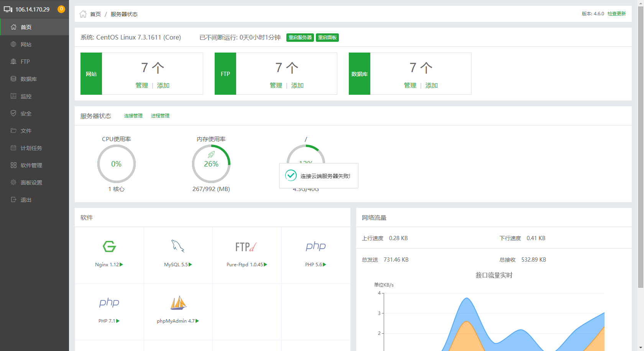Open the 进程管理 link

160,116
